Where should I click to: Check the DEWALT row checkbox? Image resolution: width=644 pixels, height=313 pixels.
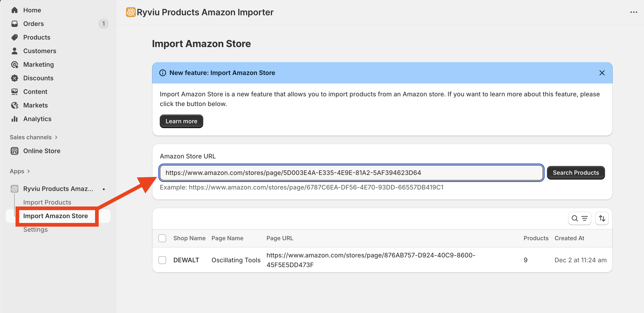pyautogui.click(x=162, y=260)
